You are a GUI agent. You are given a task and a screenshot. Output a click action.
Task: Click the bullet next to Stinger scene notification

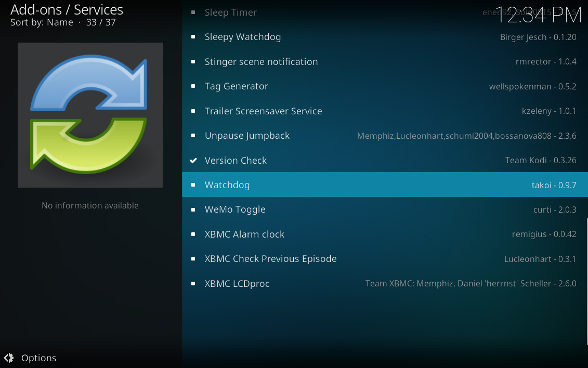pos(193,61)
